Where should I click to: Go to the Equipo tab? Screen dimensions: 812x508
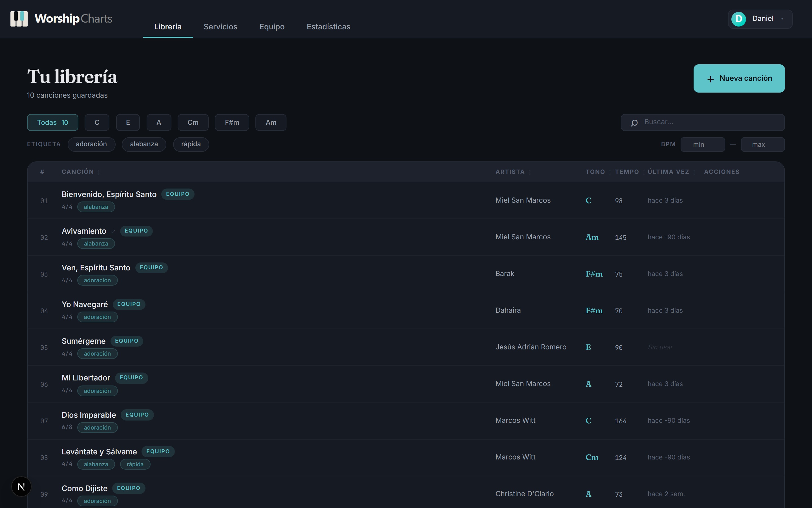(272, 27)
